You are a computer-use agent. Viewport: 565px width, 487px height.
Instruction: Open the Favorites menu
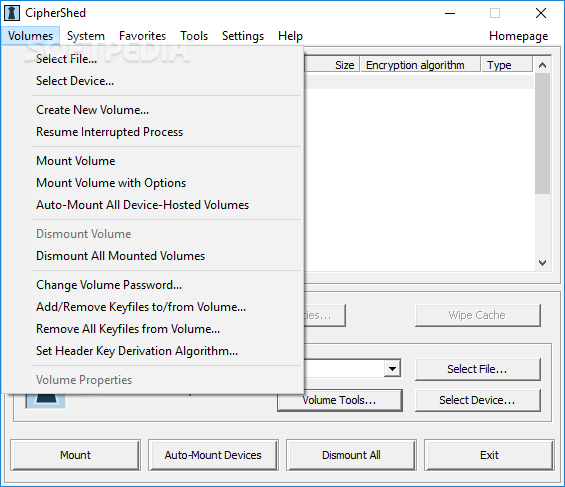(x=142, y=36)
